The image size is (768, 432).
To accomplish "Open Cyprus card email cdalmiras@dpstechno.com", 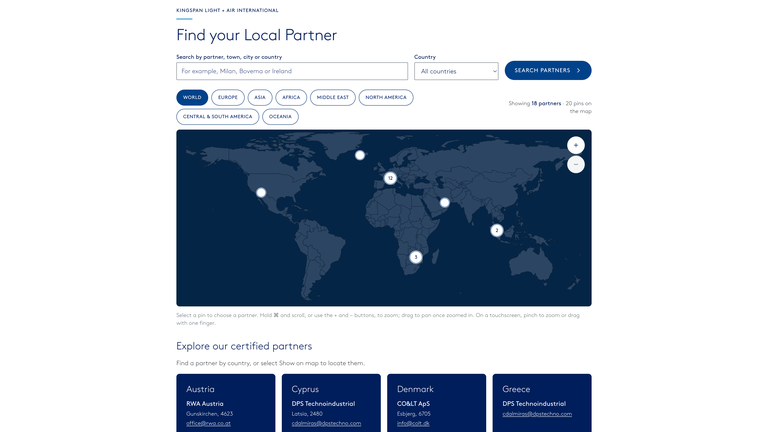I will coord(326,424).
